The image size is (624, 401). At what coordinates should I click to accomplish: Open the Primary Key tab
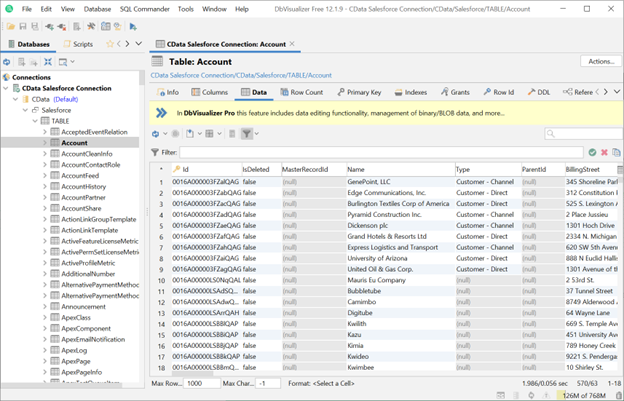coord(358,92)
